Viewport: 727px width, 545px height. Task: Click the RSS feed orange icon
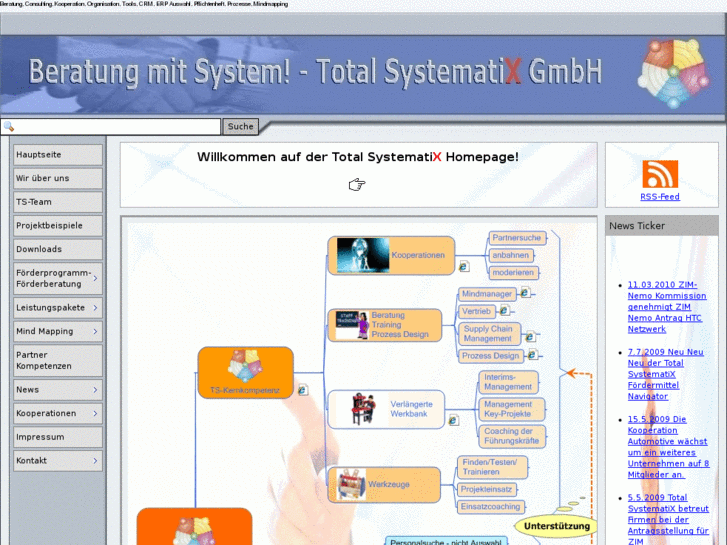pyautogui.click(x=660, y=174)
